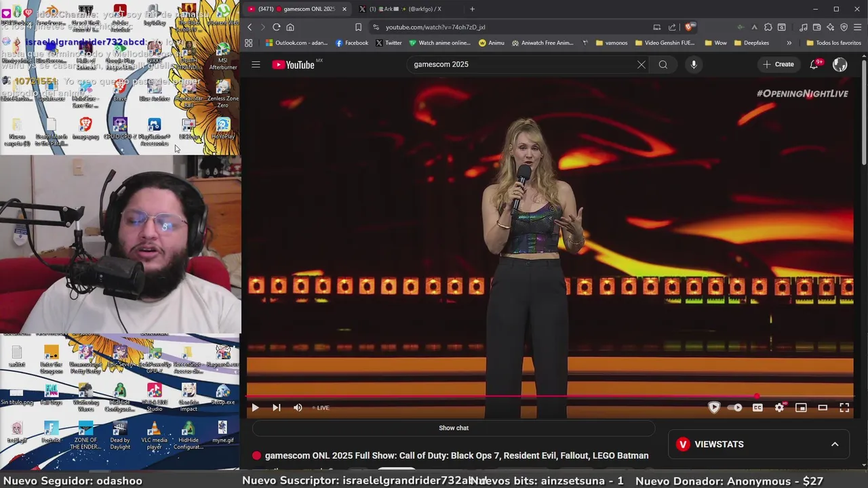
Task: Click the YouTube search field
Action: (x=522, y=64)
